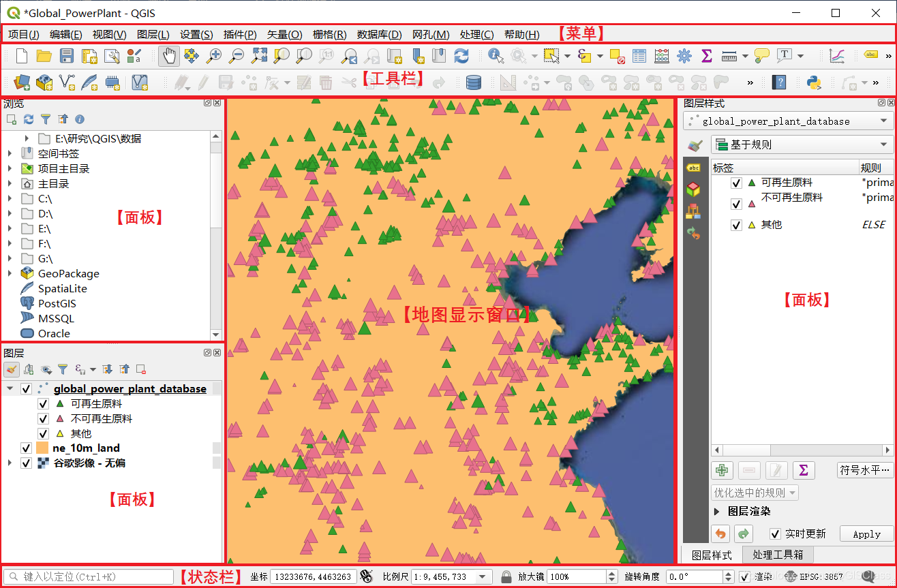
Task: Expand the 谷歌影像 - 无偏 layer group
Action: pos(10,463)
